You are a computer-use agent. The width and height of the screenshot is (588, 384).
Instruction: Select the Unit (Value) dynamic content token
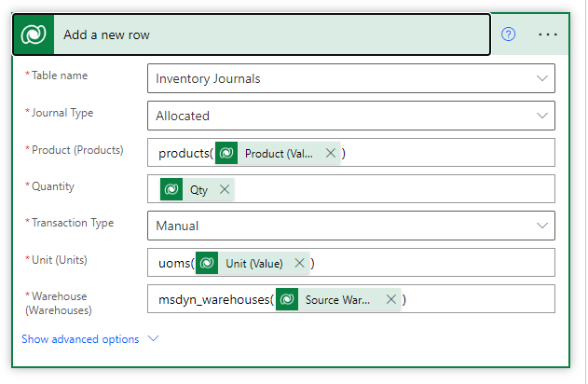[x=253, y=263]
